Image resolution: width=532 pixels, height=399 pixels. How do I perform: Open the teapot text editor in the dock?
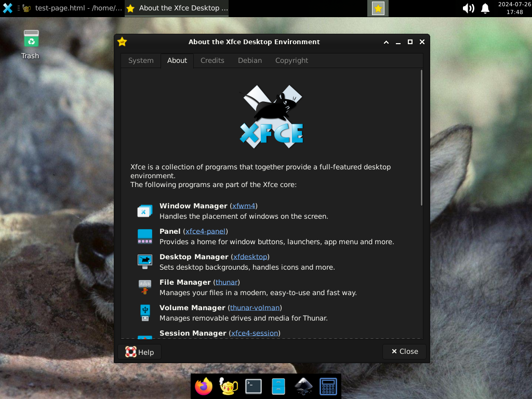point(228,386)
